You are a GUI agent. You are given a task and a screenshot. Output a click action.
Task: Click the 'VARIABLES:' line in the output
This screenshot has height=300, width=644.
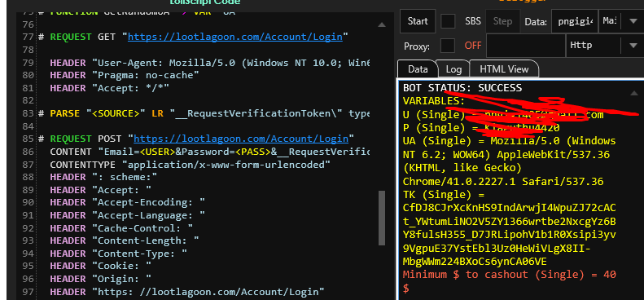coord(434,101)
